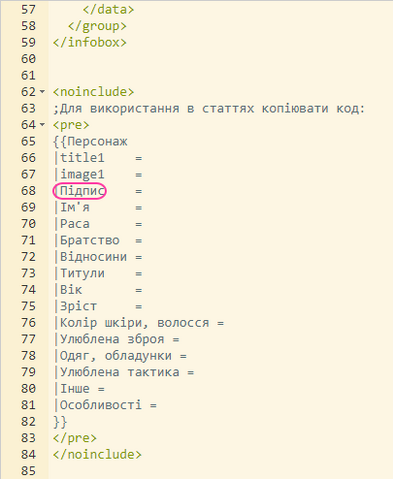393x479 pixels.
Task: Click line number 57 in the gutter
Action: click(x=28, y=9)
